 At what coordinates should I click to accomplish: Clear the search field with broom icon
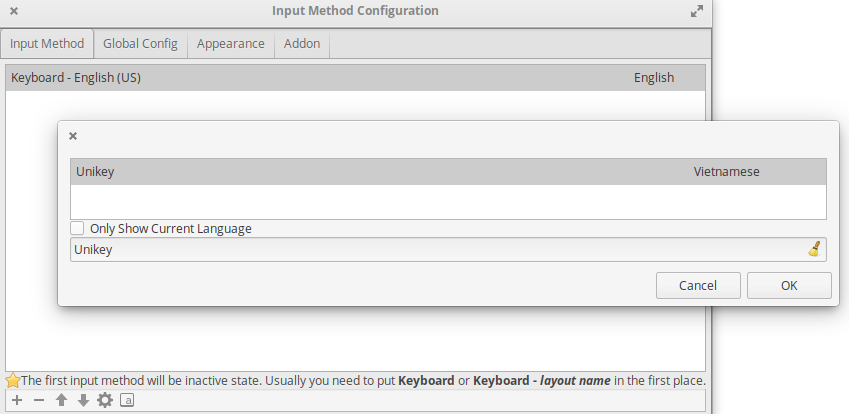(x=814, y=249)
